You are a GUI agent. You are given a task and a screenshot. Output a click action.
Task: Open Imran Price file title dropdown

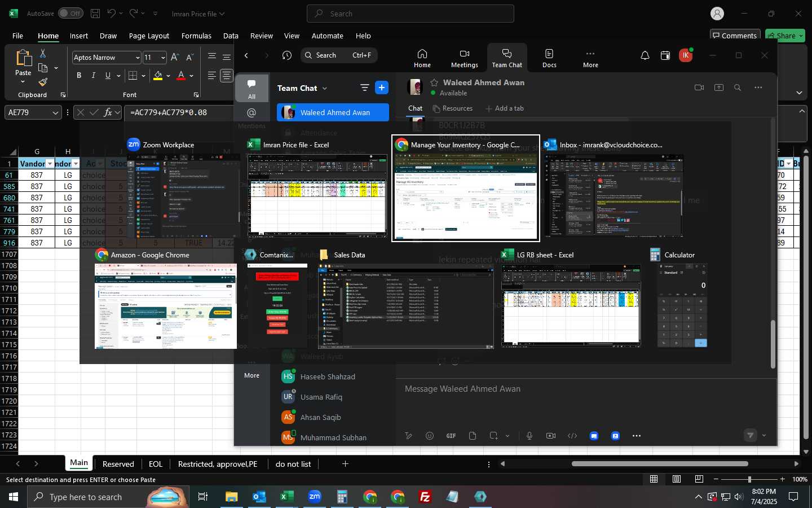click(x=222, y=14)
